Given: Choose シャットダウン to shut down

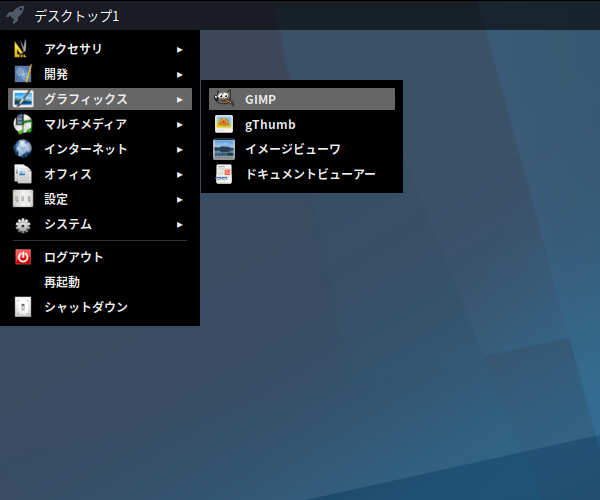Looking at the screenshot, I should click(100, 307).
